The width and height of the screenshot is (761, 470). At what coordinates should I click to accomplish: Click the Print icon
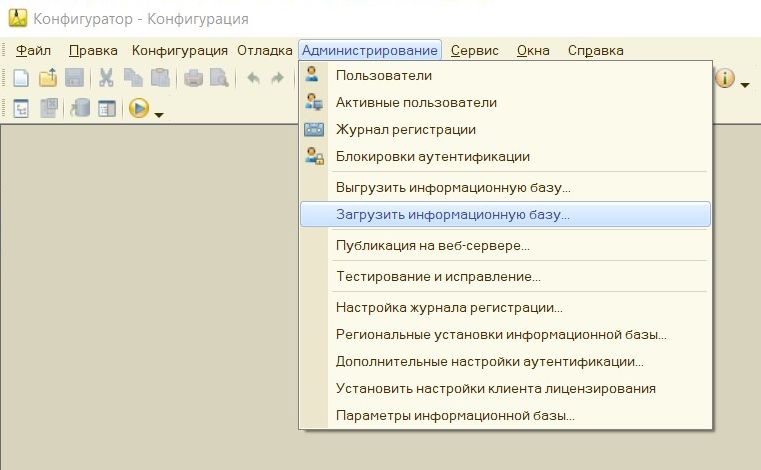coord(193,78)
